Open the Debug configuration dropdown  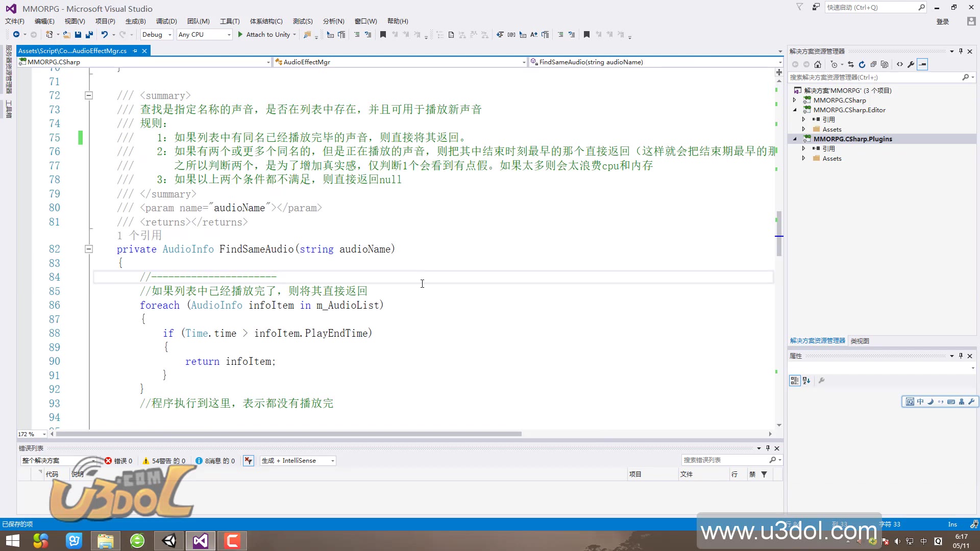pyautogui.click(x=156, y=34)
